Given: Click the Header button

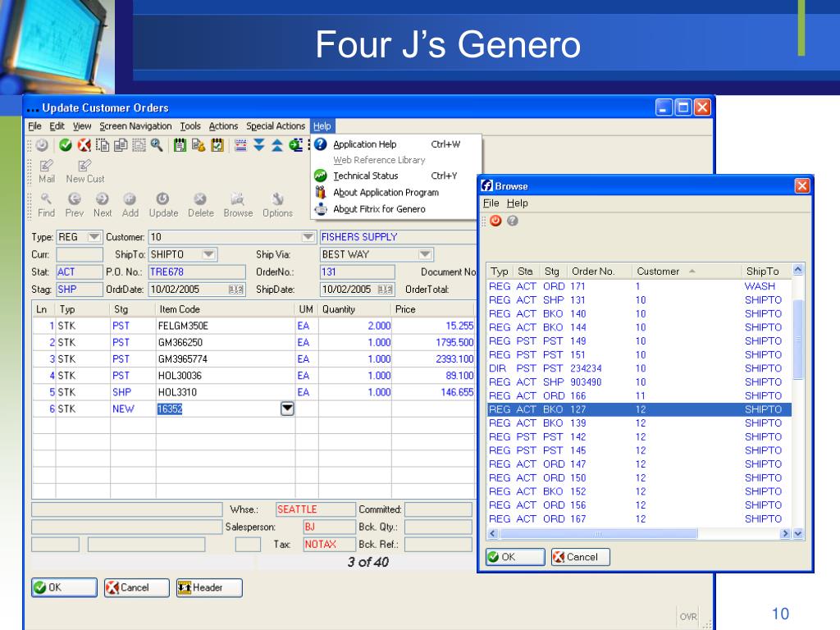Looking at the screenshot, I should 209,587.
